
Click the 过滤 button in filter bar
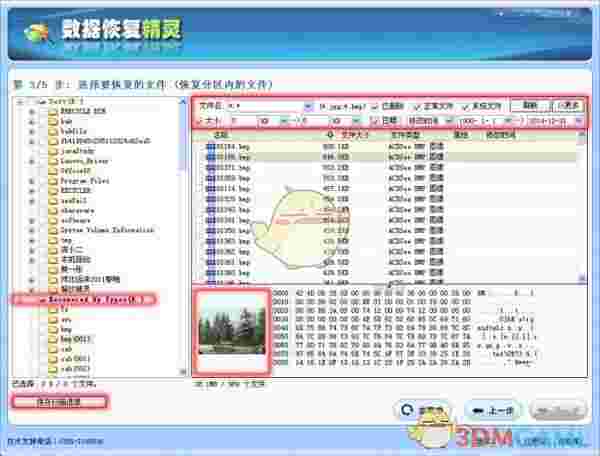pos(530,106)
